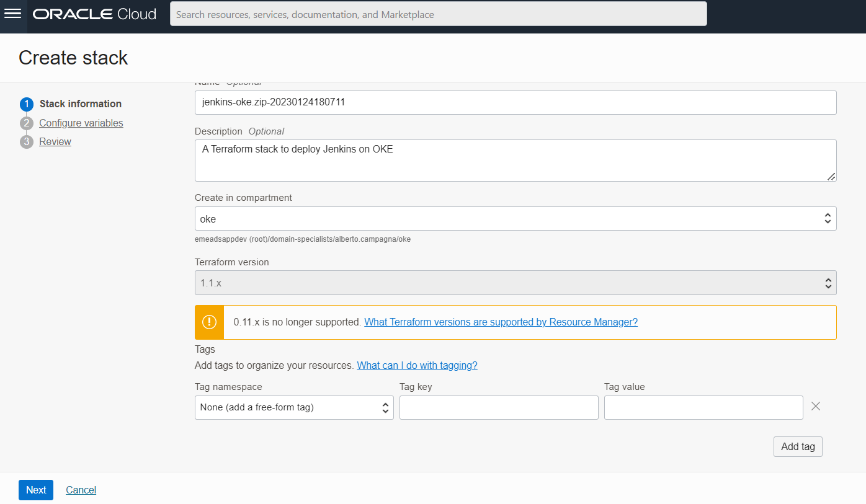Click the Create stack page heading
This screenshot has height=504, width=866.
click(73, 58)
